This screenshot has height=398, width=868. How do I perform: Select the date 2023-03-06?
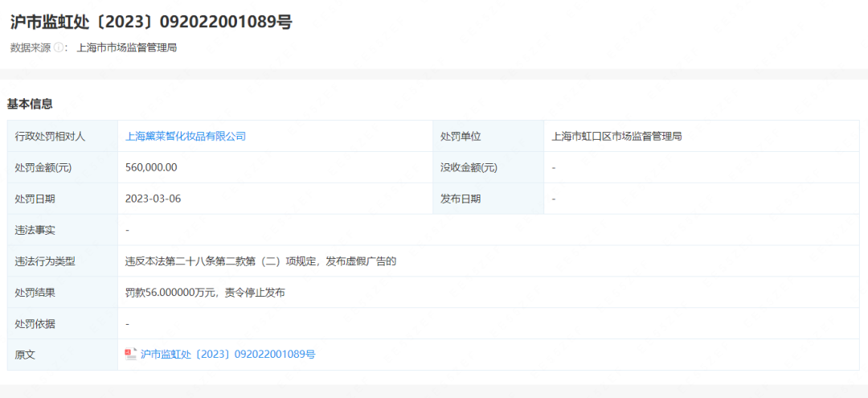pyautogui.click(x=154, y=199)
